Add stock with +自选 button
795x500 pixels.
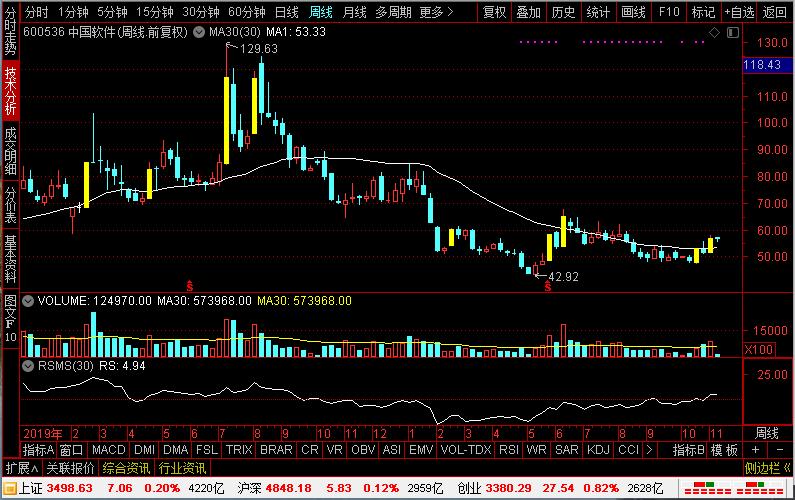click(x=737, y=12)
